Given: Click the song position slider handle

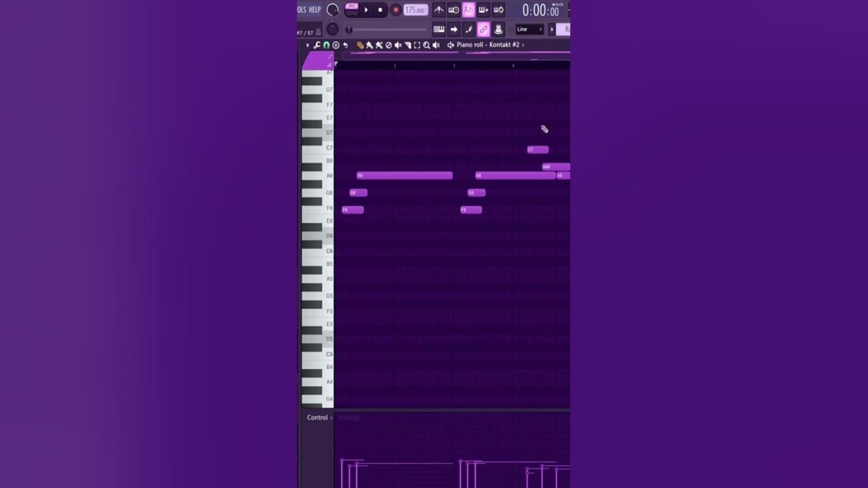Looking at the screenshot, I should click(349, 30).
